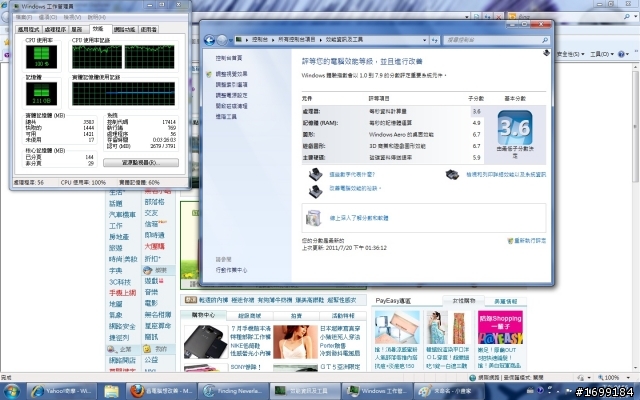
Task: Click the 資源監視器 button in Task Manager
Action: (x=141, y=162)
